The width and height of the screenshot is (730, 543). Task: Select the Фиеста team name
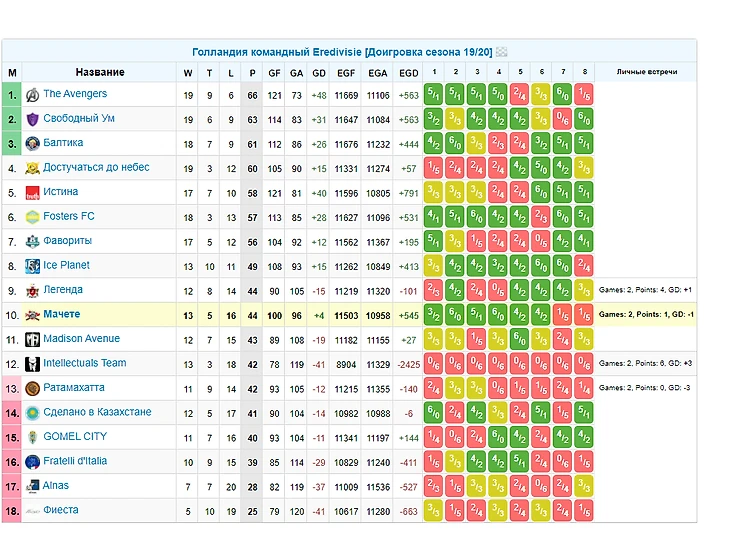60,510
